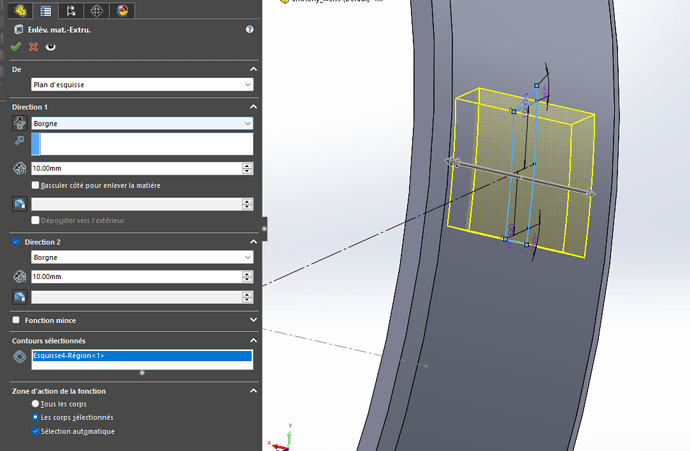690x451 pixels.
Task: Confirm the cut with the green checkmark
Action: coord(16,47)
